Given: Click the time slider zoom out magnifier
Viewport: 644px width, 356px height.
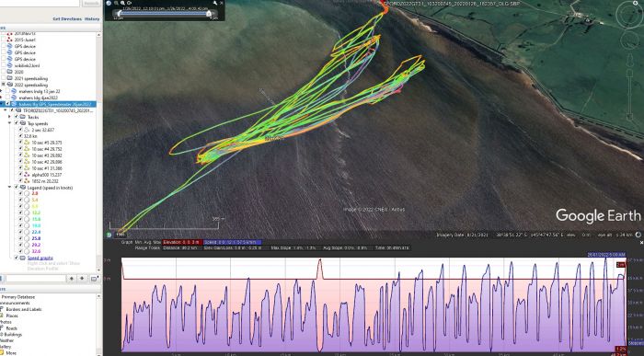Looking at the screenshot, I should [116, 3].
